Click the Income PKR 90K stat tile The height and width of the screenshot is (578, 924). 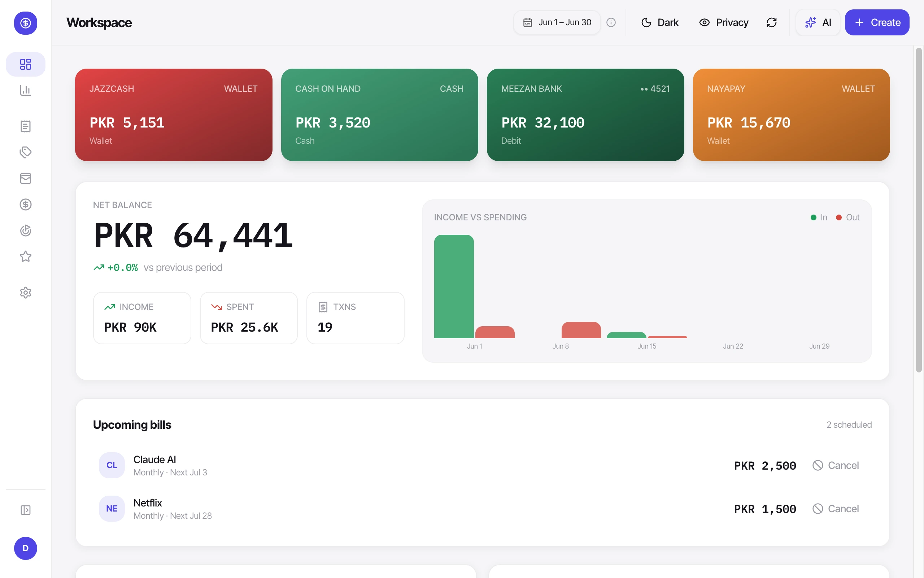click(x=142, y=318)
